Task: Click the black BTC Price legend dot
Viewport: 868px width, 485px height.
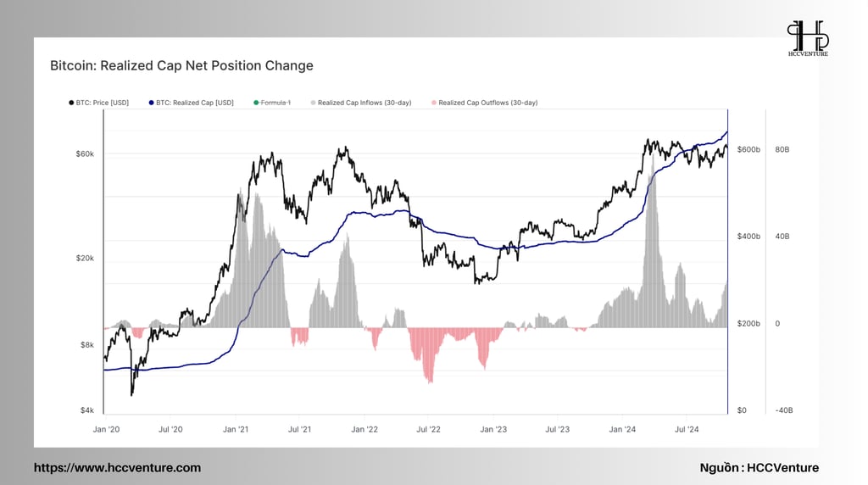Action: [x=71, y=103]
